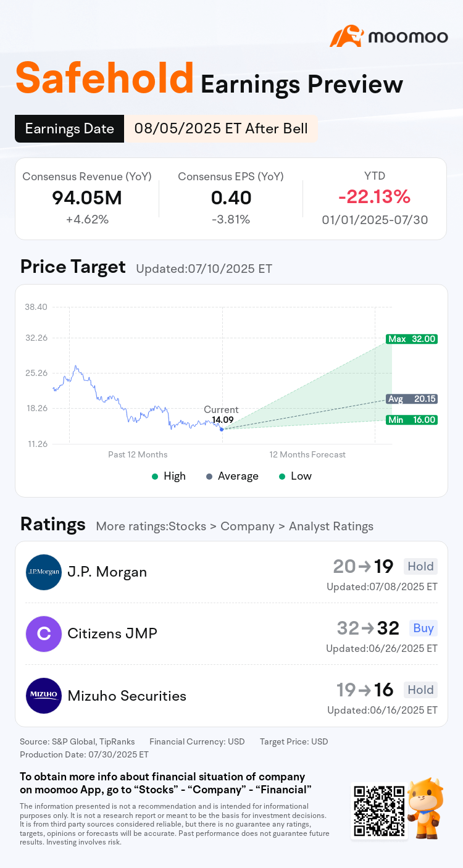Click the Citizens JMP purple icon

[44, 634]
